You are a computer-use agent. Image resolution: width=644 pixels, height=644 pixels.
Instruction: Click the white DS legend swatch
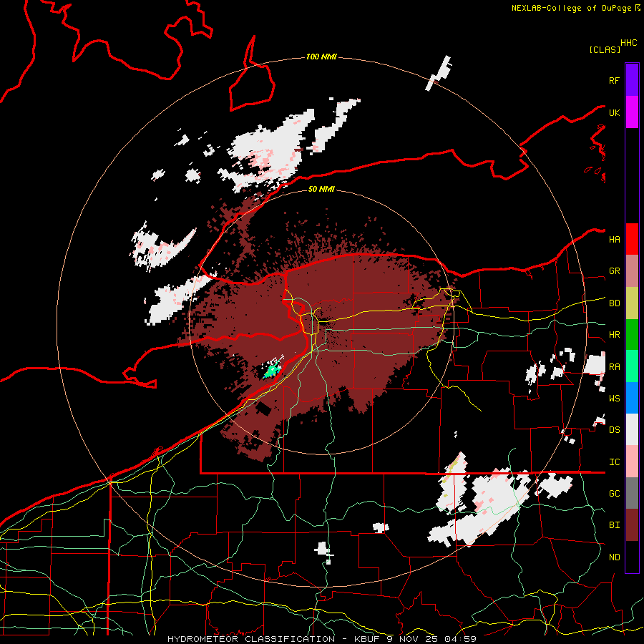click(x=632, y=429)
